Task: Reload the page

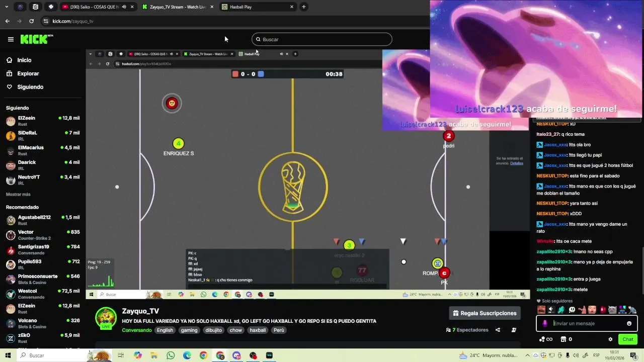Action: tap(31, 21)
